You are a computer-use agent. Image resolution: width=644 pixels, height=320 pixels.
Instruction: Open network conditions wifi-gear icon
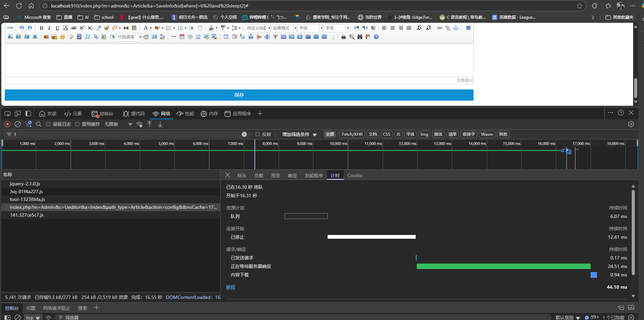point(139,124)
